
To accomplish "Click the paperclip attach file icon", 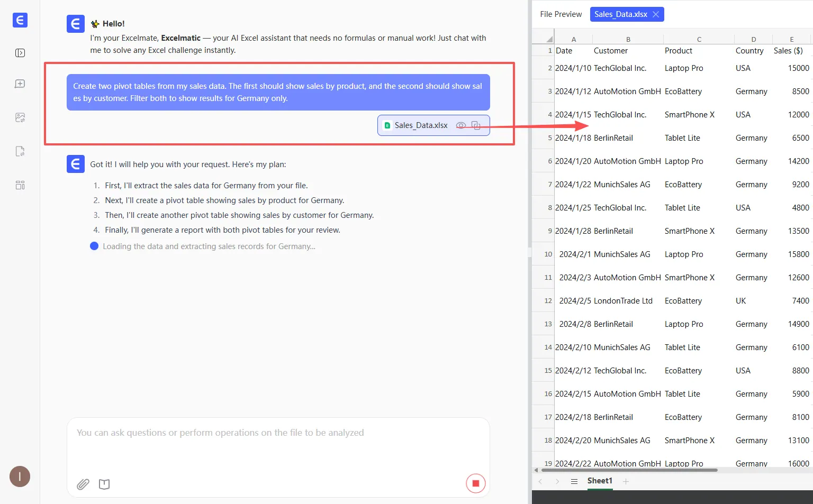I will click(83, 484).
